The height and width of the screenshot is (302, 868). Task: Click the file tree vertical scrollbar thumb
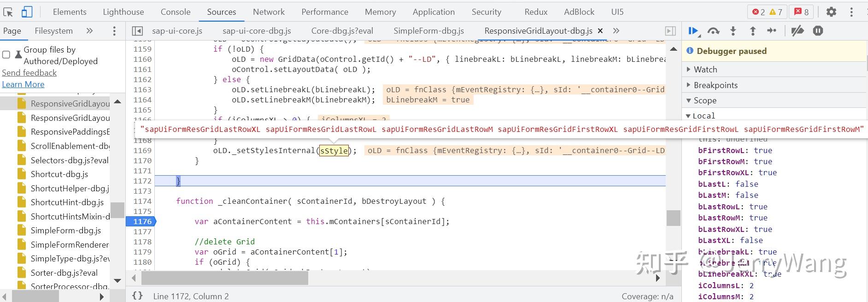pos(117,210)
